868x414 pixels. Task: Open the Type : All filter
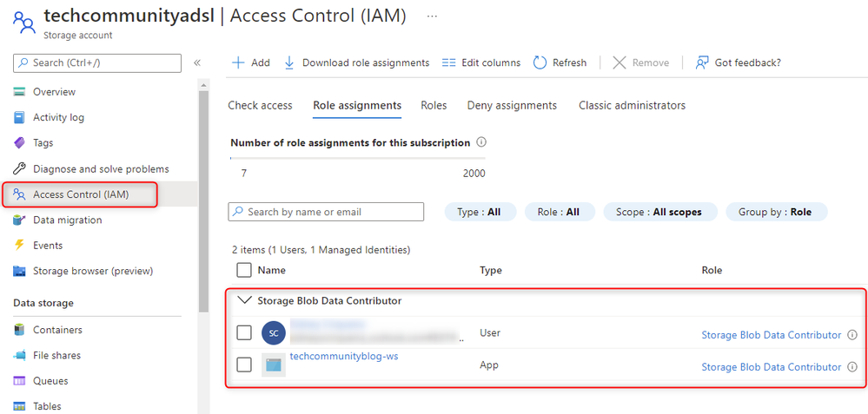tap(480, 212)
